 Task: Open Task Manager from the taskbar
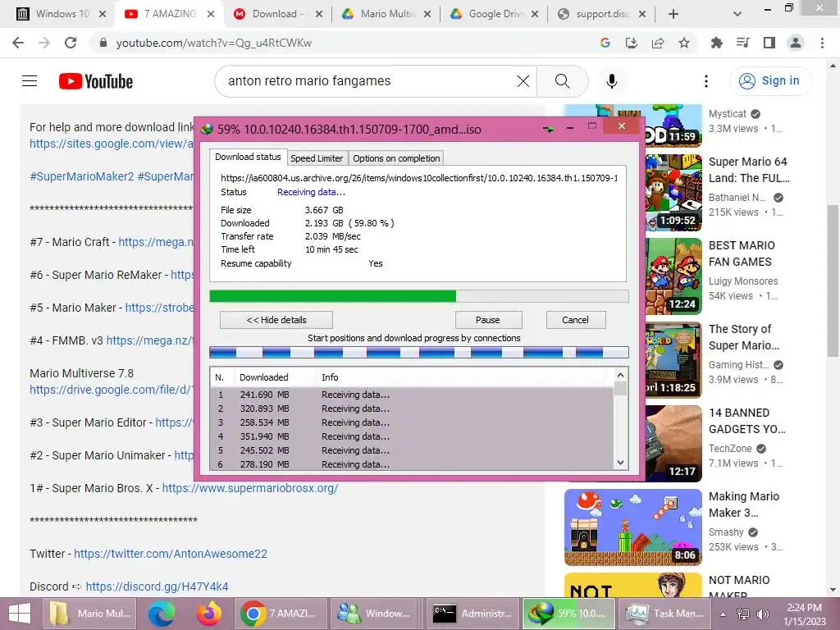[664, 614]
